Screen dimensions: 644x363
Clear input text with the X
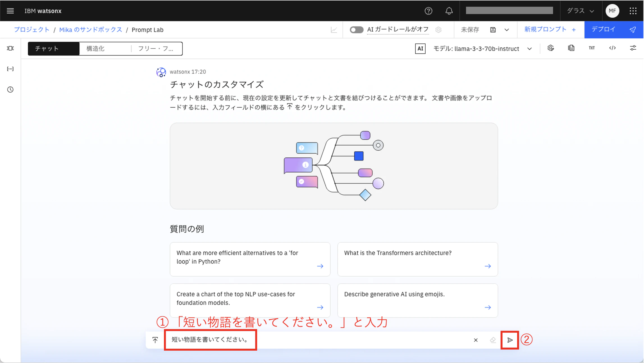tap(476, 340)
